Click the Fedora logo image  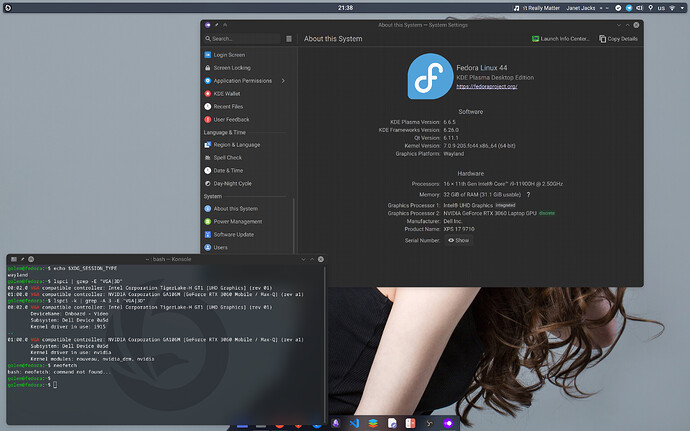coord(430,76)
